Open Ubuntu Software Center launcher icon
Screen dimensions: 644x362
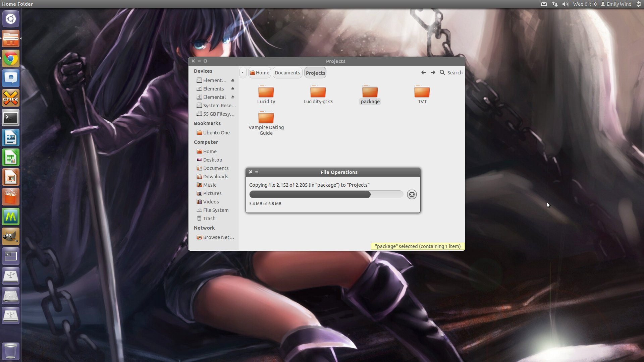[x=11, y=197]
